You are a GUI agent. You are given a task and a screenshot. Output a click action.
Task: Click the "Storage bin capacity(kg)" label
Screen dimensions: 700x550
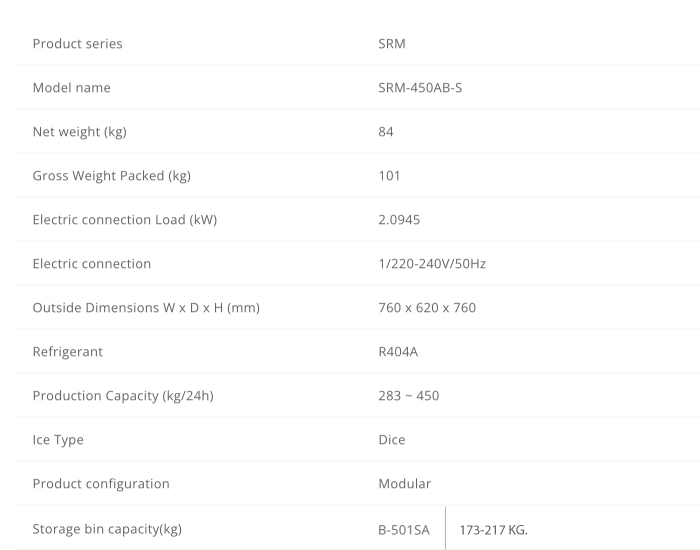pyautogui.click(x=107, y=529)
